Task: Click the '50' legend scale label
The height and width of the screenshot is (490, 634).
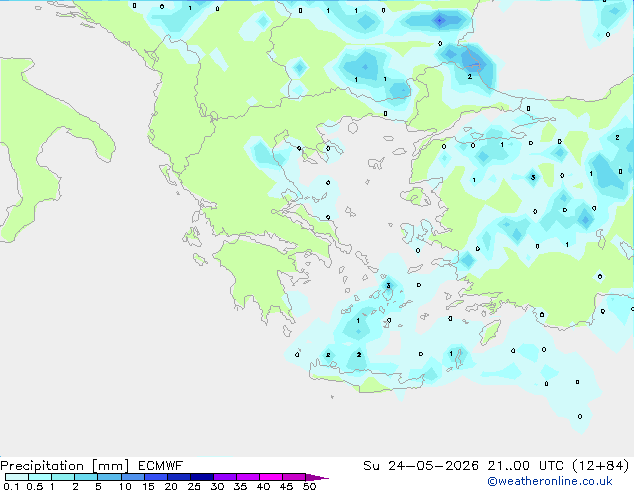Action: pos(309,486)
